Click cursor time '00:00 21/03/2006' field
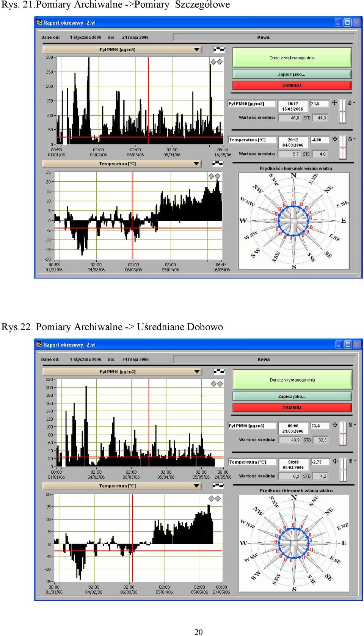The image size is (364, 636). pyautogui.click(x=293, y=429)
